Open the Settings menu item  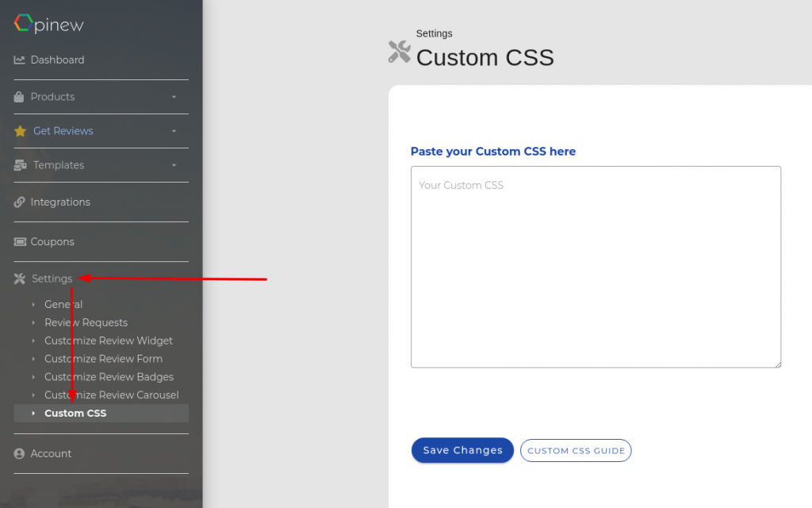tap(52, 279)
